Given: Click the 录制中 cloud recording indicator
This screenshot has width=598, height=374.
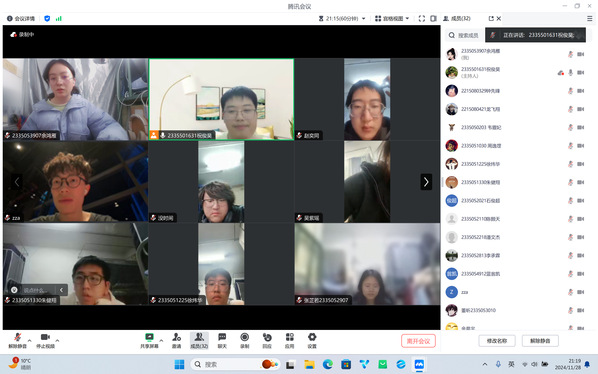Looking at the screenshot, I should [22, 34].
